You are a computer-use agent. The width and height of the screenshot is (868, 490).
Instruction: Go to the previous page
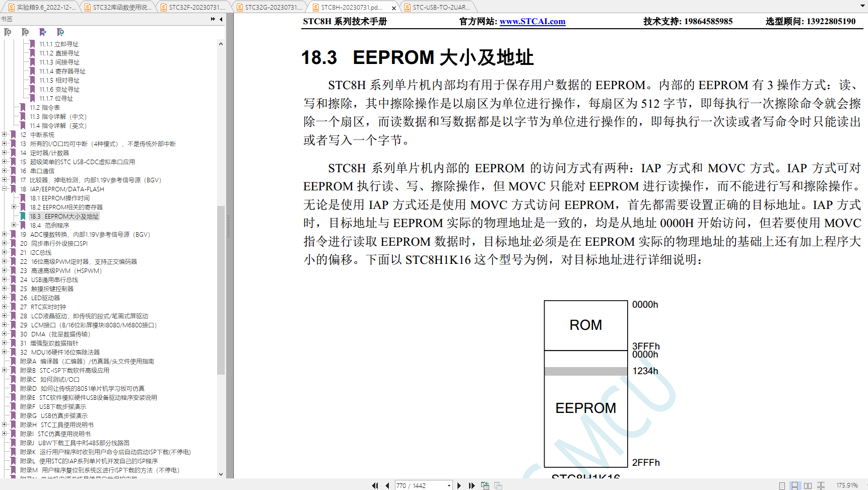387,485
